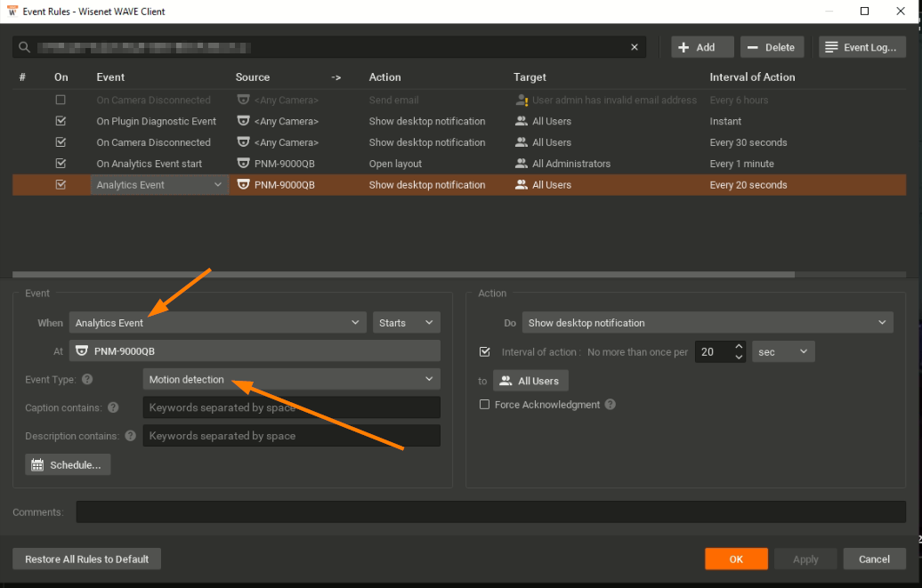This screenshot has width=922, height=588.
Task: Sort by the Source column header
Action: pos(252,77)
